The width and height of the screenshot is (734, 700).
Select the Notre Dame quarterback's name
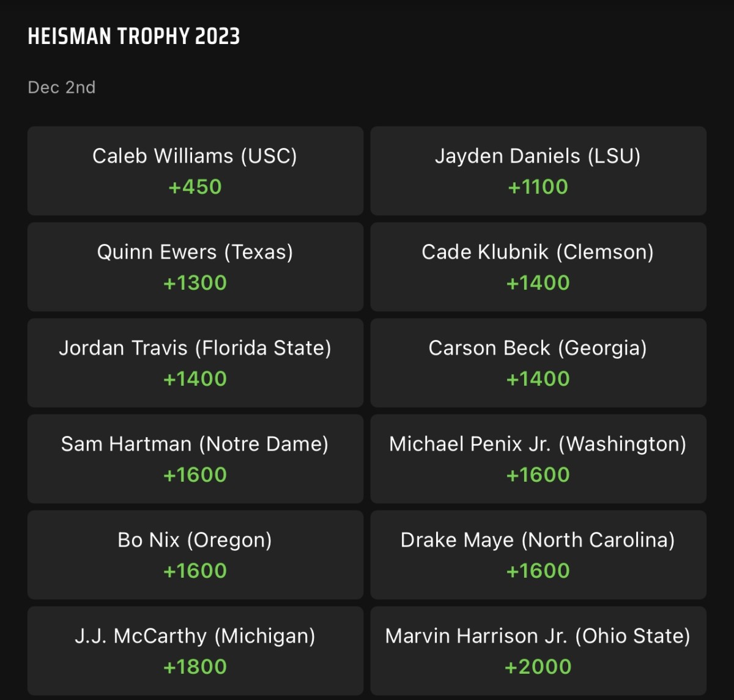point(195,444)
